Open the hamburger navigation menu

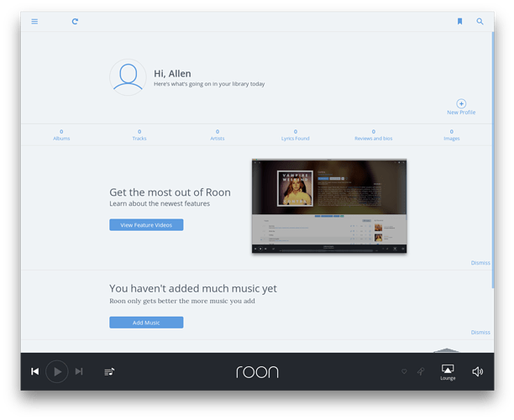[x=34, y=22]
